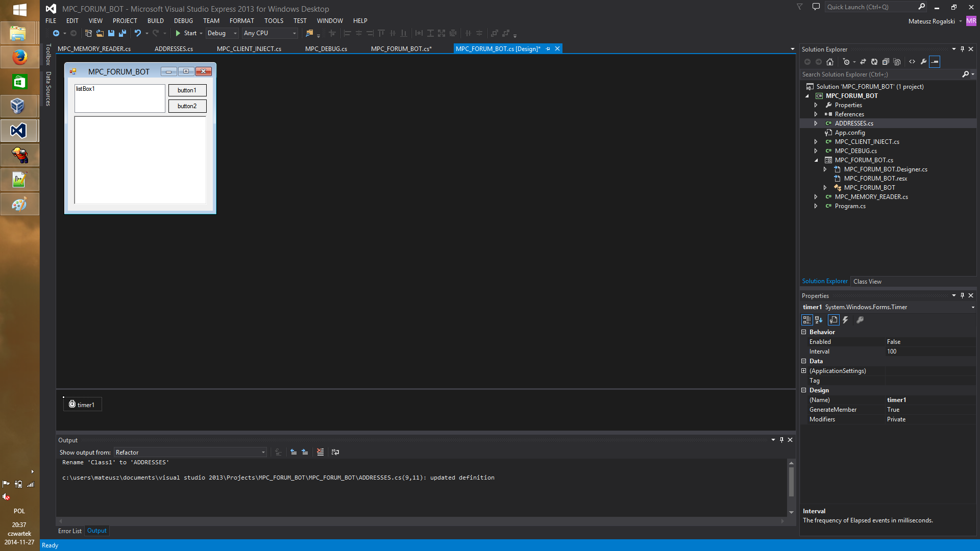The width and height of the screenshot is (980, 551).
Task: Switch to the Error List tab
Action: (70, 531)
